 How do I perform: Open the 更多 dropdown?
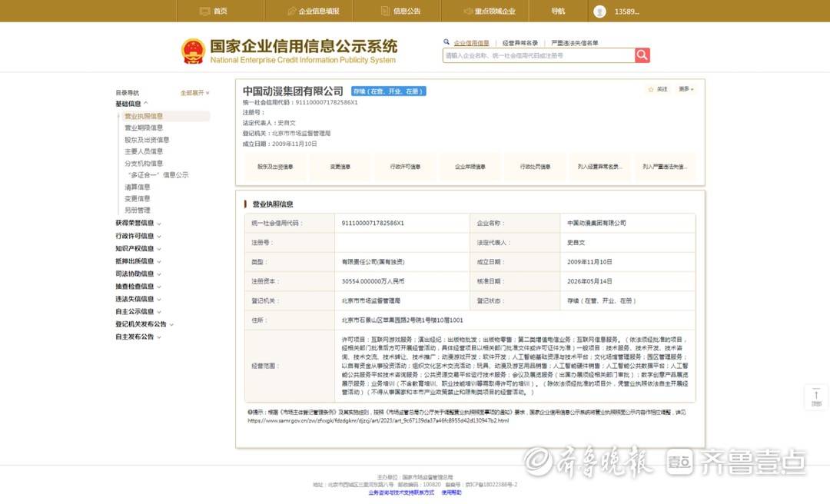[x=686, y=89]
